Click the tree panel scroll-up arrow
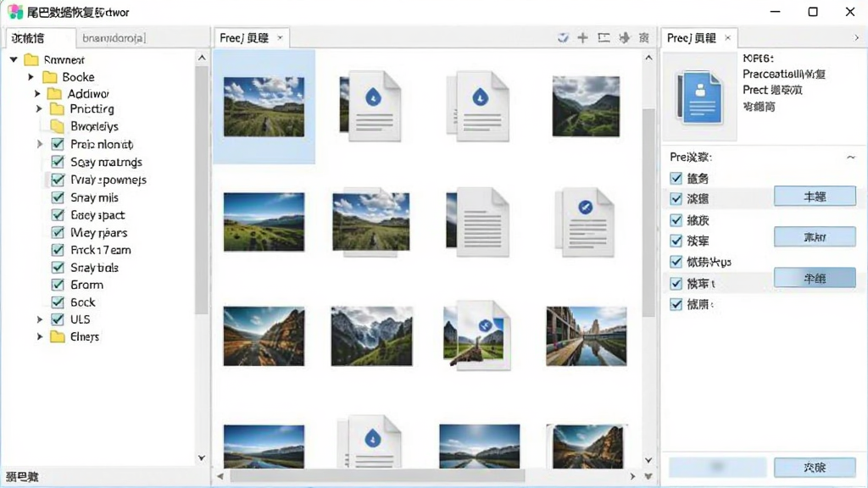 (x=202, y=58)
